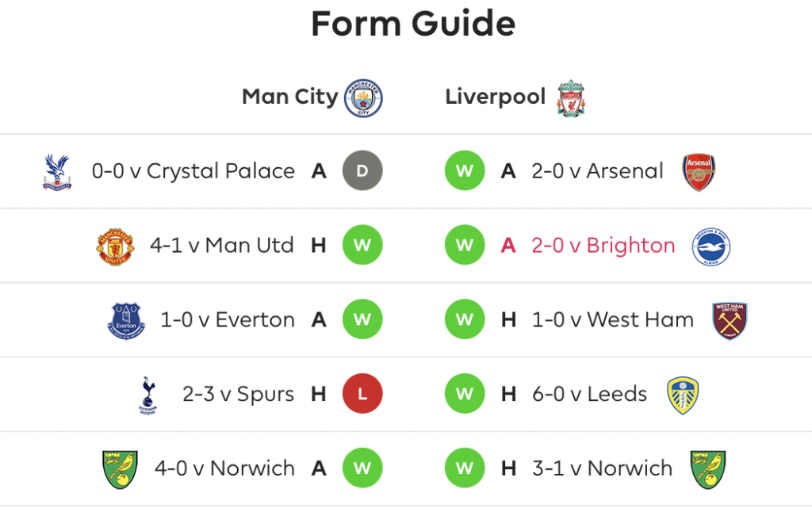
Task: Open the 4-1 v Man Utd result
Action: pyautogui.click(x=222, y=245)
